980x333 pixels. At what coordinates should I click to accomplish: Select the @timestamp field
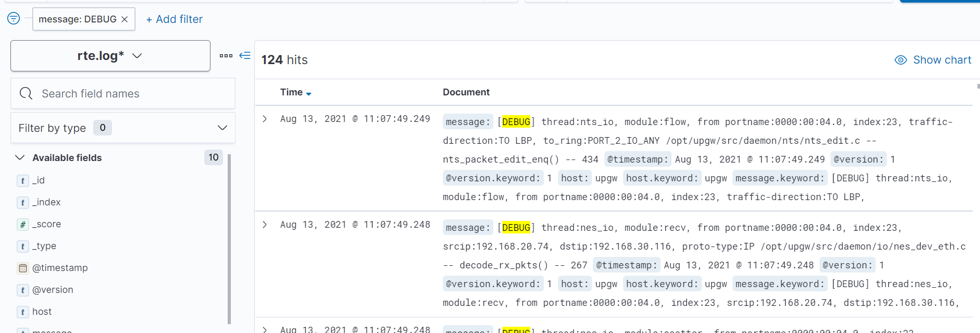click(60, 268)
